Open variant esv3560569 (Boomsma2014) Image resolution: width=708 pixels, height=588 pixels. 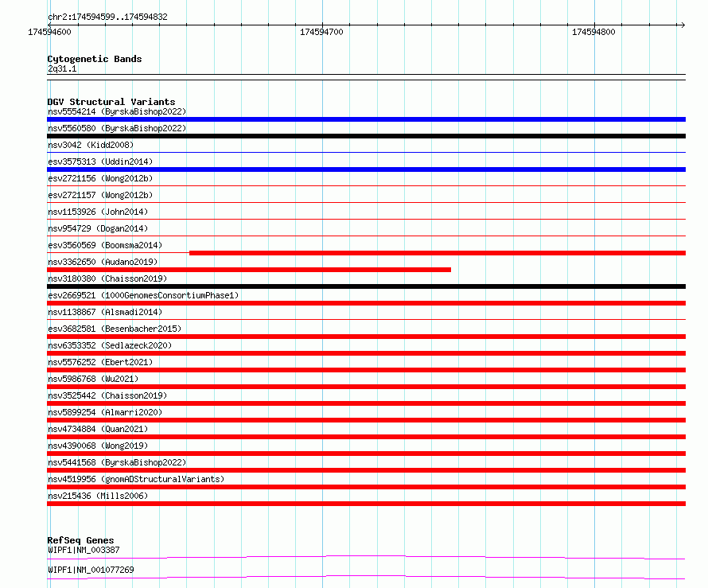tap(105, 245)
